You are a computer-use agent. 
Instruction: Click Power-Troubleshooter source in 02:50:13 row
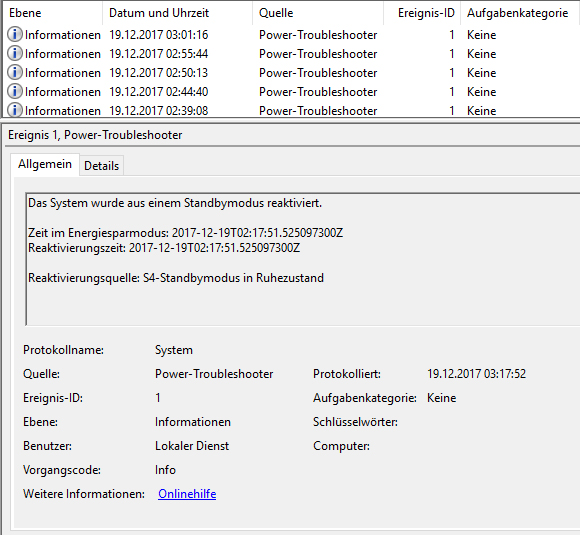pyautogui.click(x=318, y=73)
